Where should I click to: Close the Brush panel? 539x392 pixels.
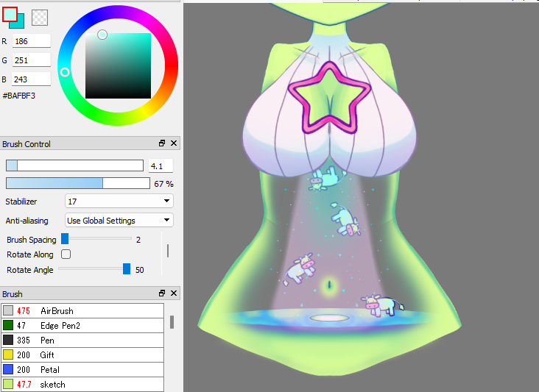click(x=174, y=293)
